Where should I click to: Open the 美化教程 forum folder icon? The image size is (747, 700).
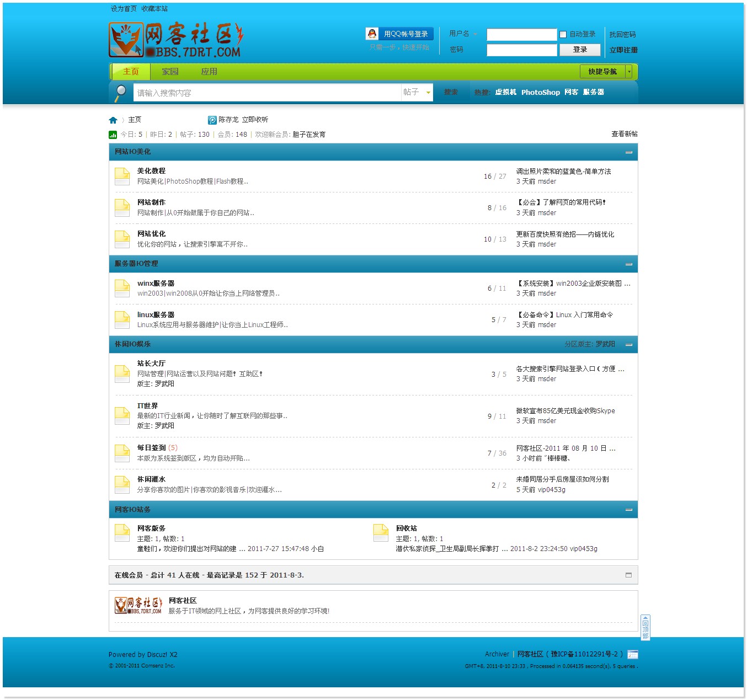[x=122, y=176]
